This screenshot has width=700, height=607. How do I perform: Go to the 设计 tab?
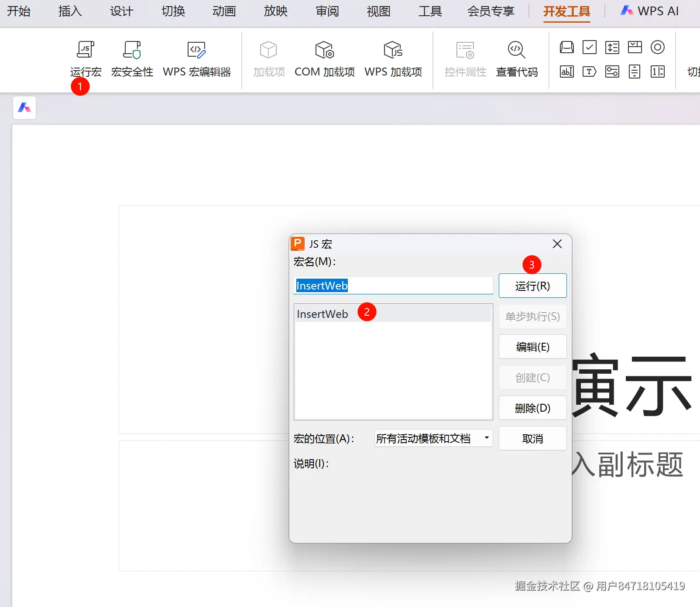(121, 11)
